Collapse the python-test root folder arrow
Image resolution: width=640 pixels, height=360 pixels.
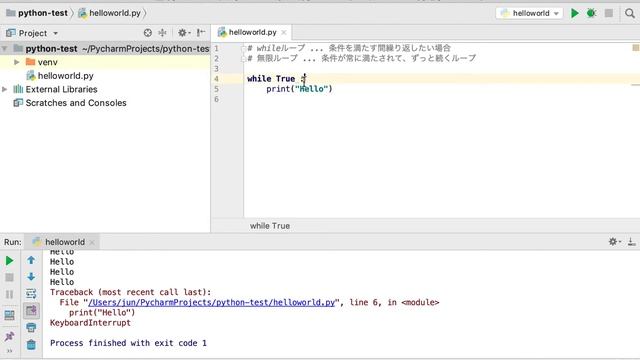(x=4, y=49)
